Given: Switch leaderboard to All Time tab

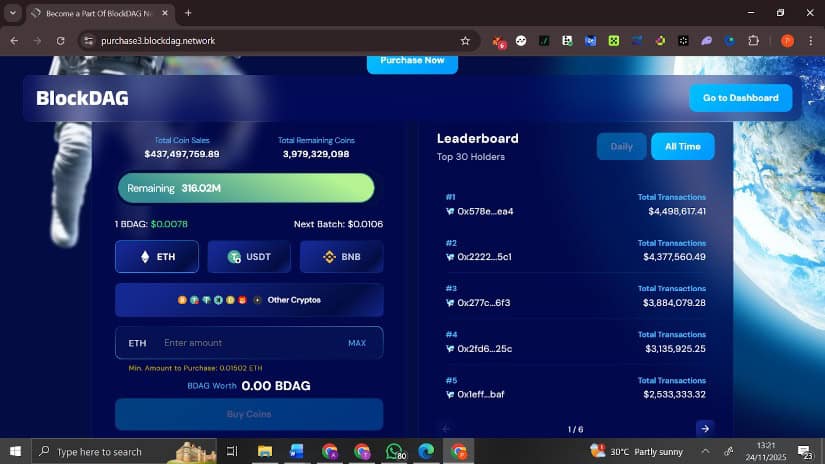Looking at the screenshot, I should click(682, 146).
